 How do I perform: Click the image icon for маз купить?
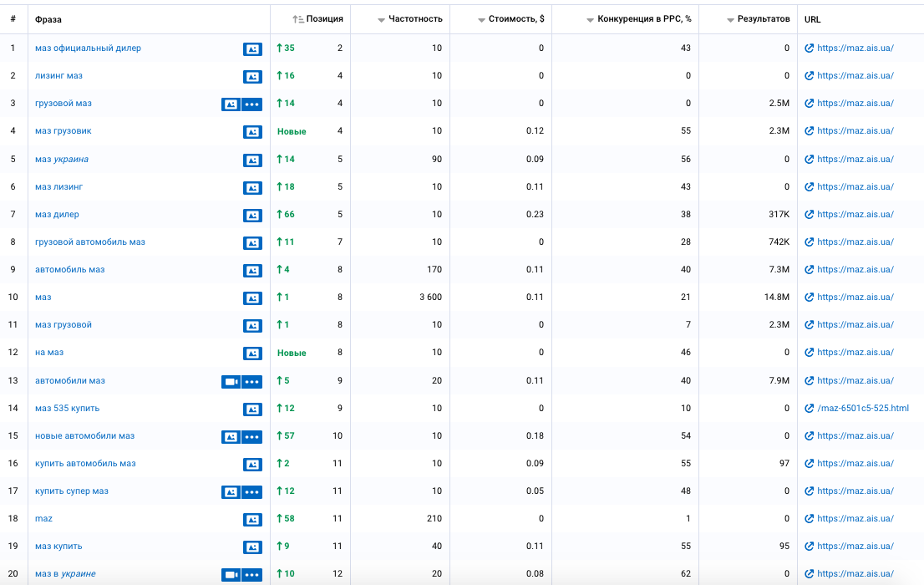(x=252, y=547)
